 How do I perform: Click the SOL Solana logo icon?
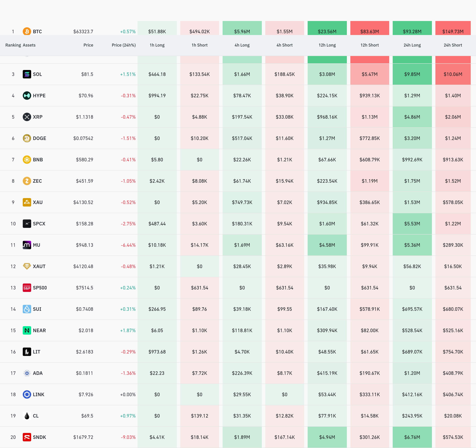[27, 74]
